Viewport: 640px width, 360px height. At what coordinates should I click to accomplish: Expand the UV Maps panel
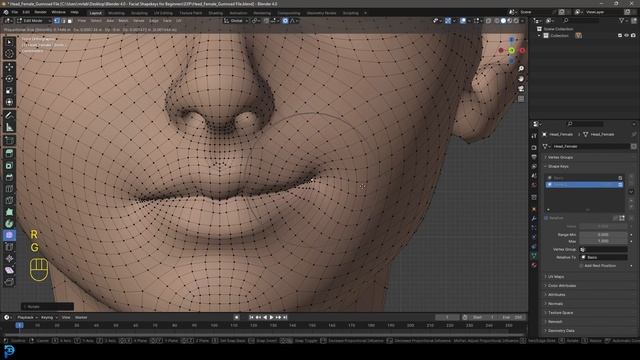point(556,277)
